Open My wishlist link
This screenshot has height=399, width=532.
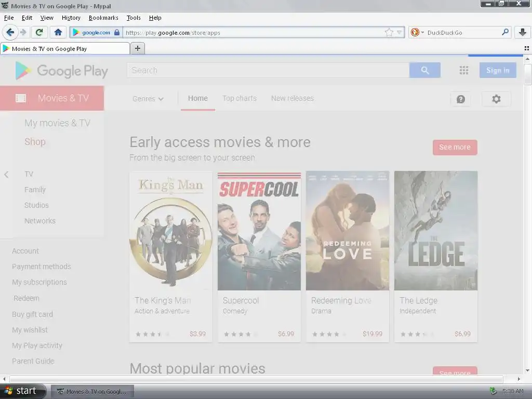click(30, 330)
